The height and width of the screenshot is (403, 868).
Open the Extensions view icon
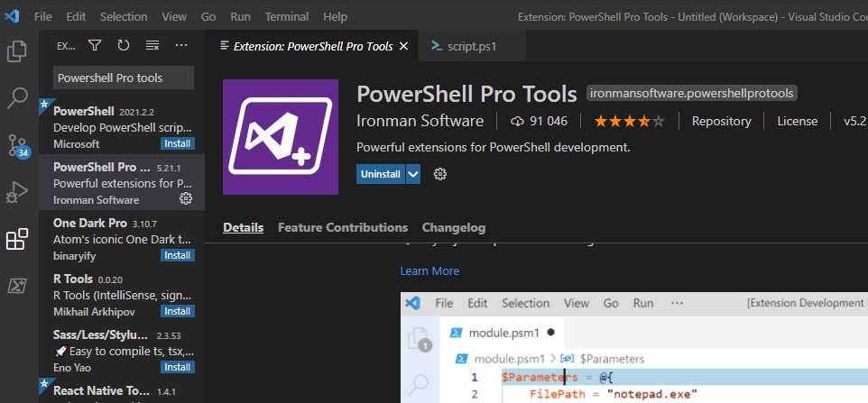[16, 239]
